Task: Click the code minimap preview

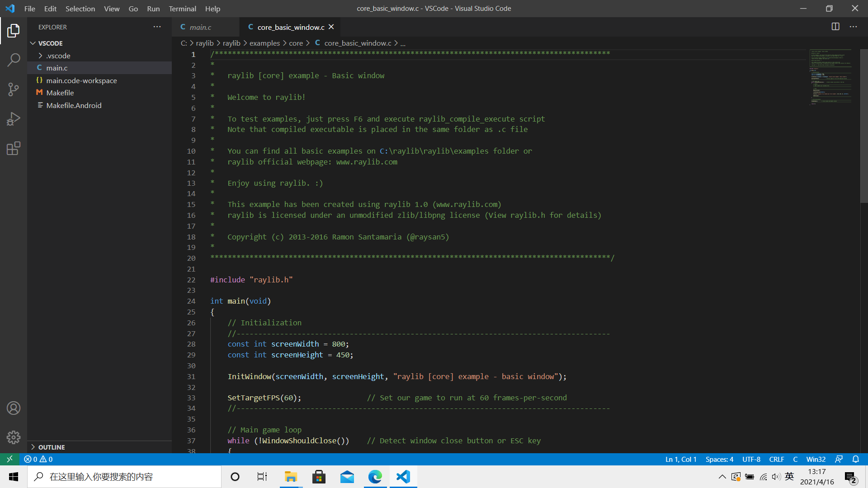Action: pyautogui.click(x=831, y=77)
